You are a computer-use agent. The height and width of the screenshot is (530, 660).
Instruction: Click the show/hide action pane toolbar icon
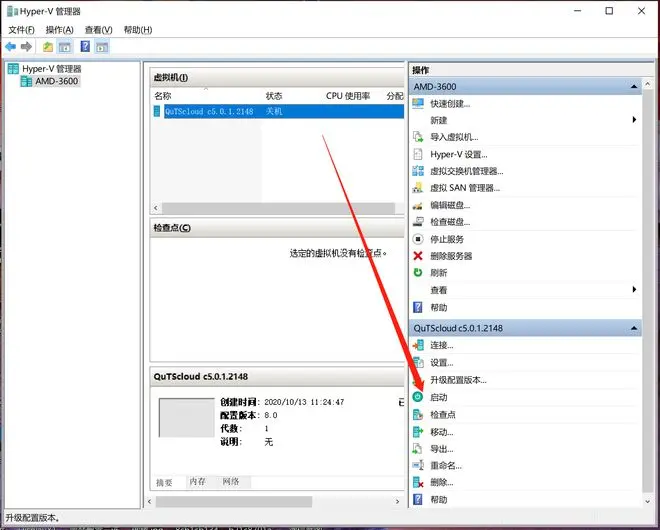click(x=102, y=46)
